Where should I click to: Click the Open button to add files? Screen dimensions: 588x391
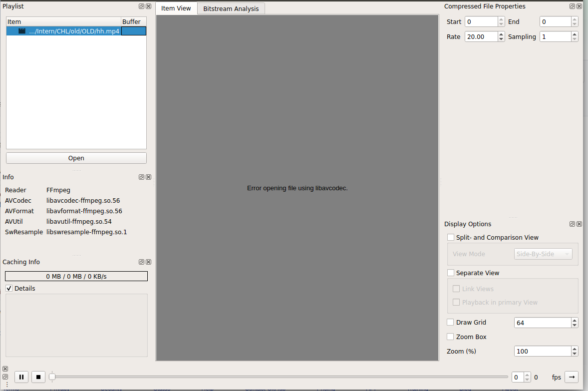click(76, 158)
